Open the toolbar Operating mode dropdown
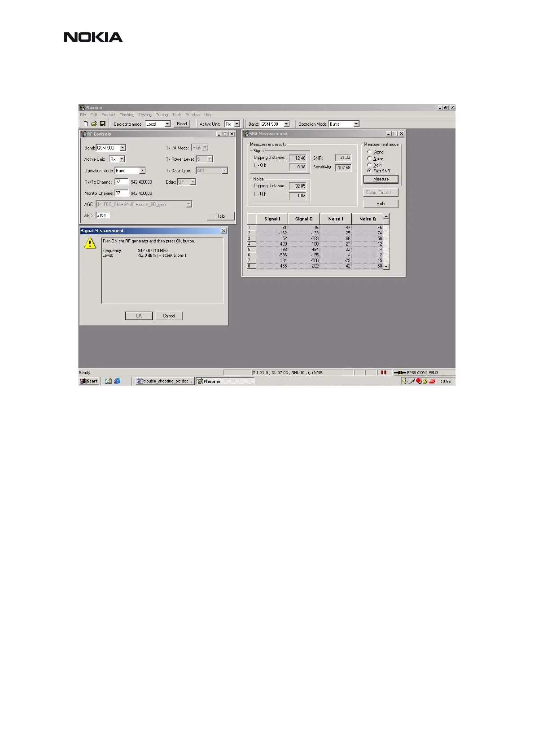This screenshot has width=534, height=756. tap(167, 124)
